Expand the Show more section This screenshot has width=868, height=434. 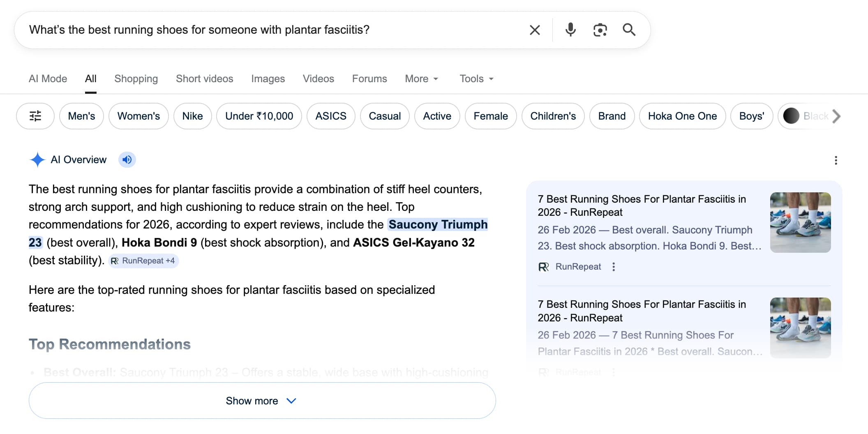(x=262, y=401)
